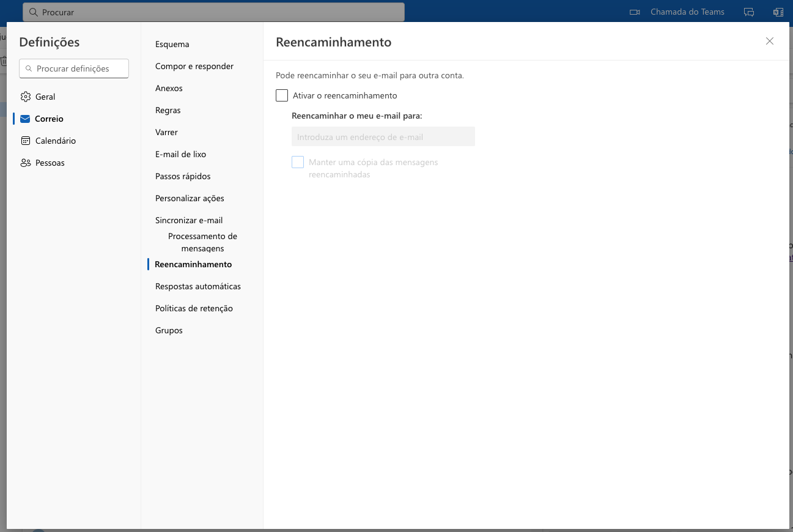Click label Reencaminhar o meu e-mail para
The width and height of the screenshot is (793, 532).
click(357, 116)
